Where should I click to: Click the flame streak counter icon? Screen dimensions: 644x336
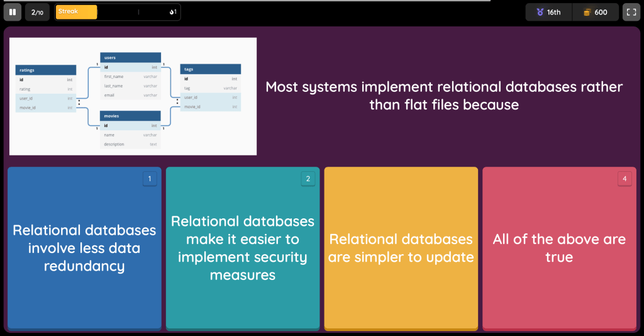(172, 12)
